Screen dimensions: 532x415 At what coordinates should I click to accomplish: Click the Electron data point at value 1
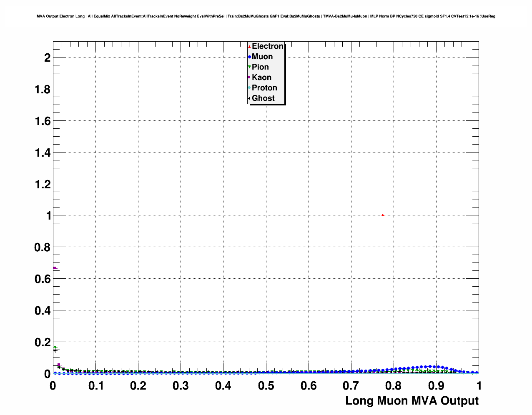[x=383, y=215]
